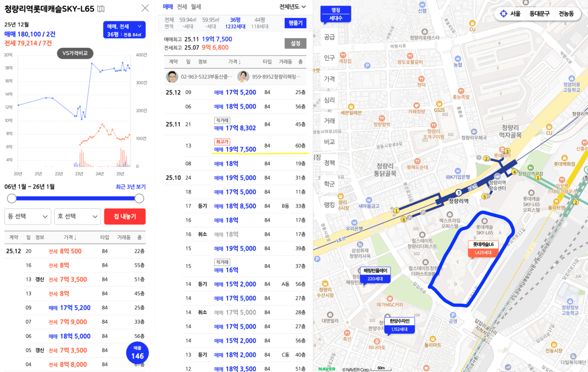Click the 최고가 매매 19억 7,500 entry
Viewport: 588px width, 372px height.
[244, 145]
